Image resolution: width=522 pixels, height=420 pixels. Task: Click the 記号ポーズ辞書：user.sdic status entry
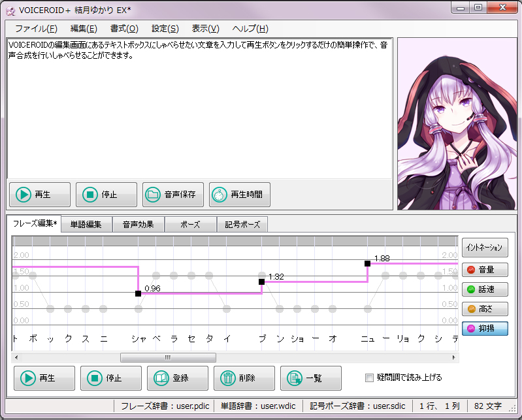click(x=357, y=406)
